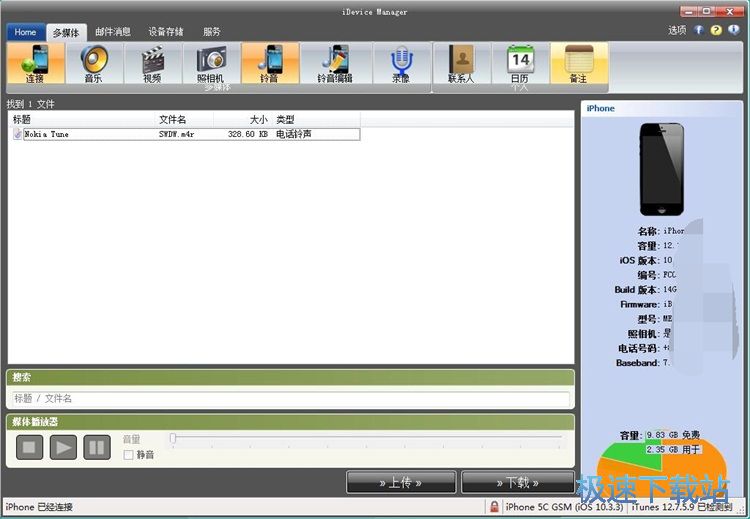Click the iPhone 已经连接 status text
The width and height of the screenshot is (750, 519).
39,507
